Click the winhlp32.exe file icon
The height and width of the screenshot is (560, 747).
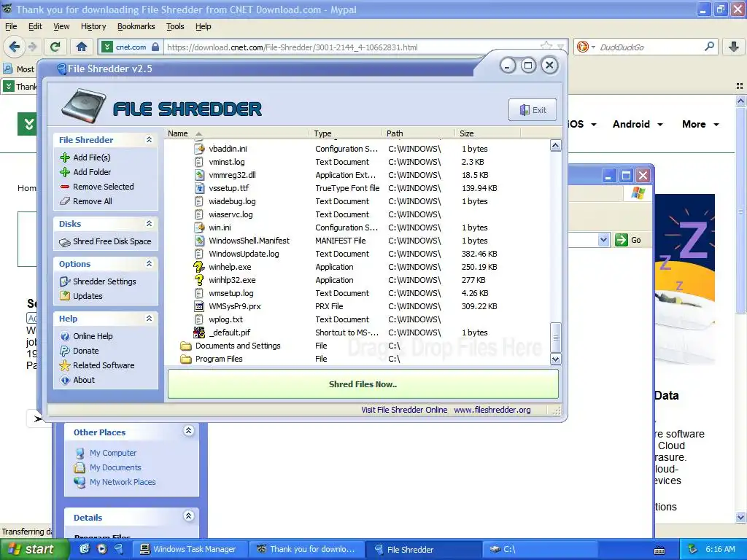click(x=198, y=280)
